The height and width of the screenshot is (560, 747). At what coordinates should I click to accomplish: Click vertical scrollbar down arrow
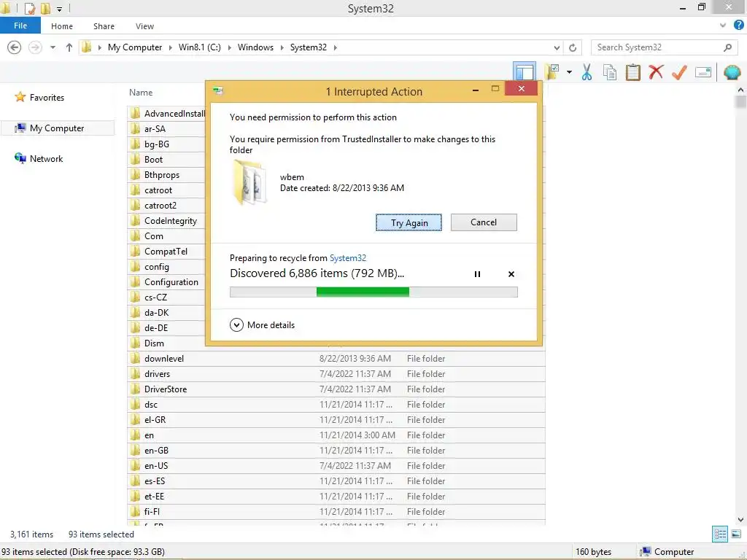[741, 519]
